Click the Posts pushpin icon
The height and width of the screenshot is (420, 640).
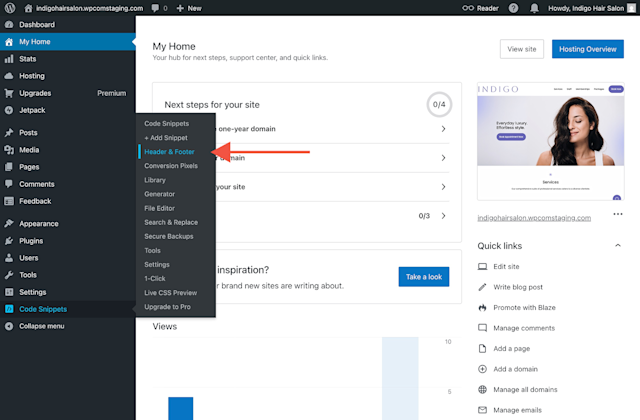pos(9,133)
